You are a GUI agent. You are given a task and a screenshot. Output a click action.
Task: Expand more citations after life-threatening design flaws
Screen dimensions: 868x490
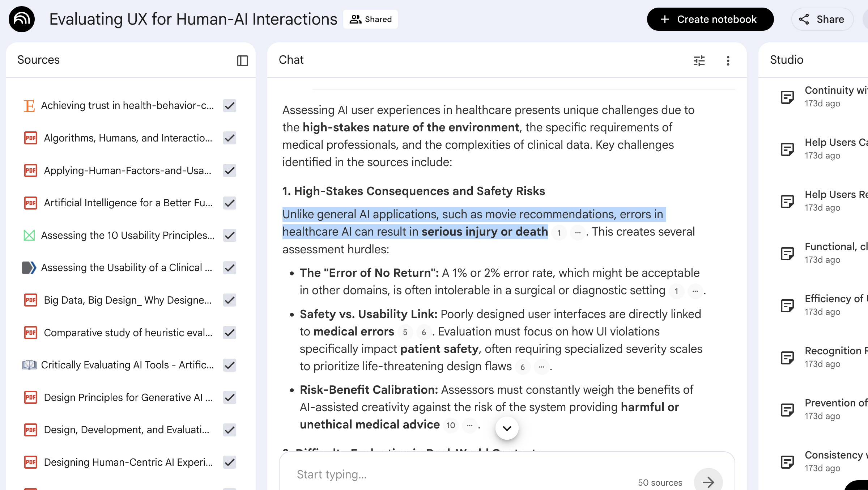click(541, 367)
